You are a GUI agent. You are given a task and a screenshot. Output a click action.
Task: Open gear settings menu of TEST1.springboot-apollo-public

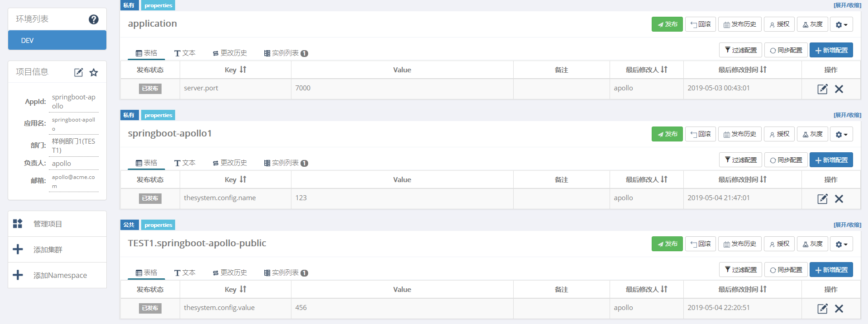click(841, 244)
